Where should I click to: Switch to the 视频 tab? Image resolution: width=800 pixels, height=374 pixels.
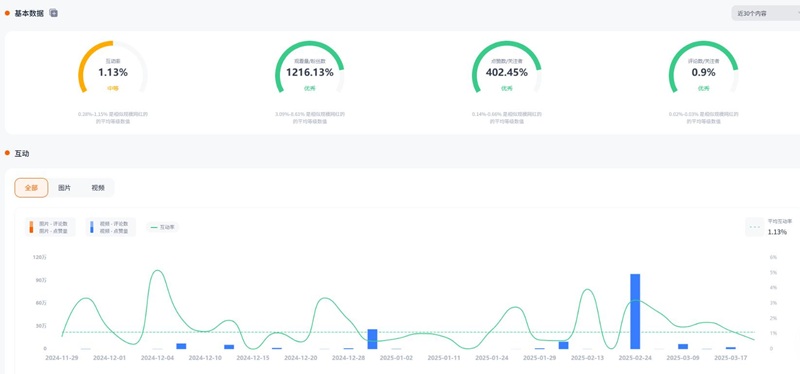pos(98,188)
